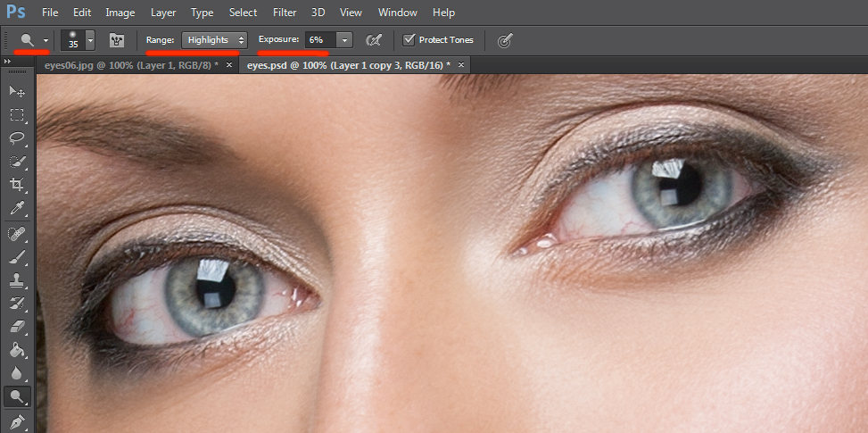The image size is (868, 433).
Task: Open the Range dropdown set to Highlights
Action: tap(214, 40)
